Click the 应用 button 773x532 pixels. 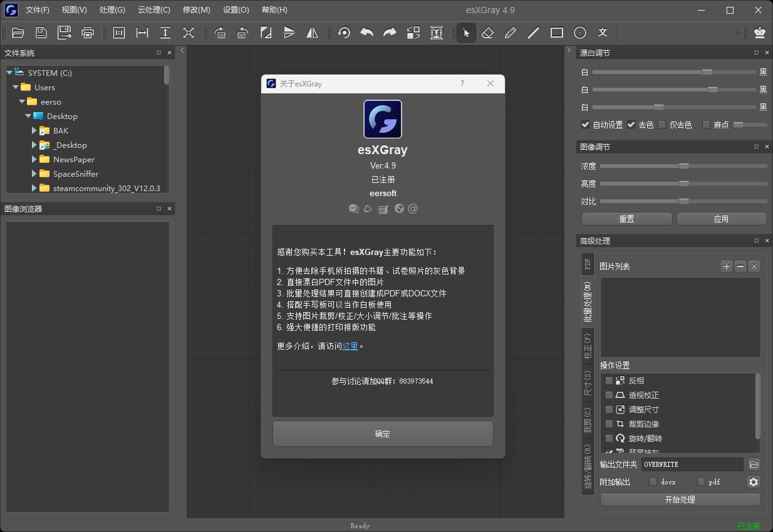[x=722, y=219]
